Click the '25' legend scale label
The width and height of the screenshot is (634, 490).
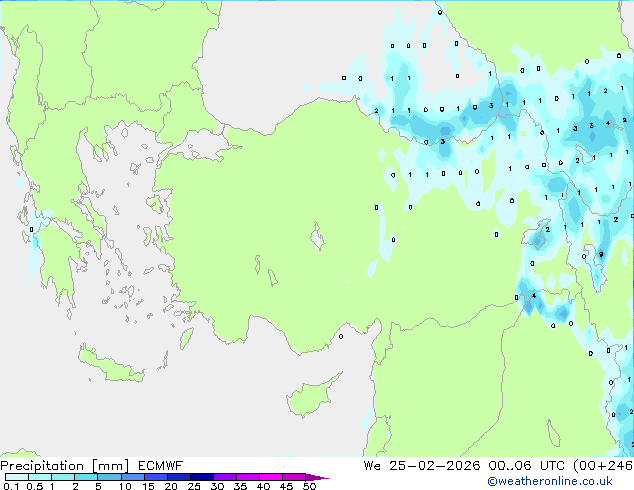[x=194, y=486]
